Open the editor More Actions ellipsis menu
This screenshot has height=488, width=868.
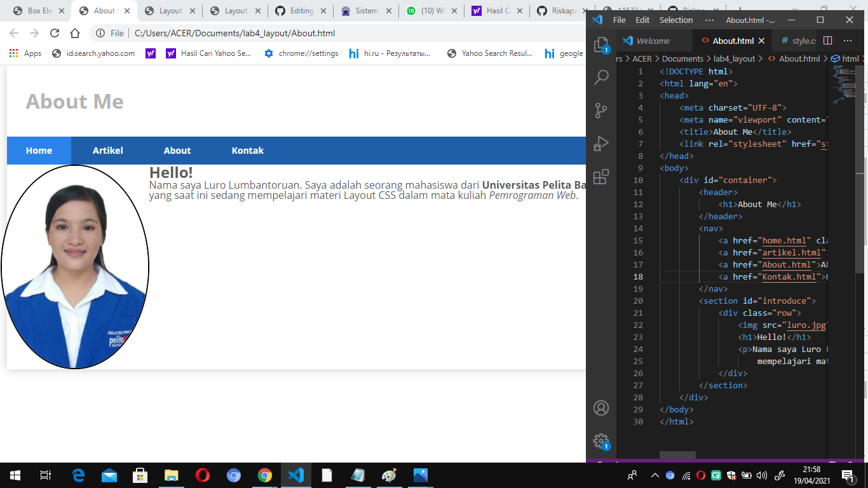[x=847, y=40]
